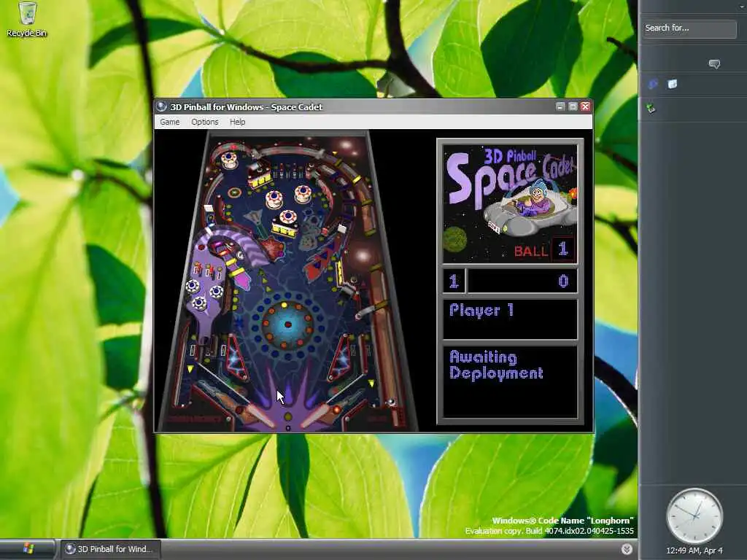The image size is (747, 560).
Task: Click the red star on the table
Action: (274, 248)
